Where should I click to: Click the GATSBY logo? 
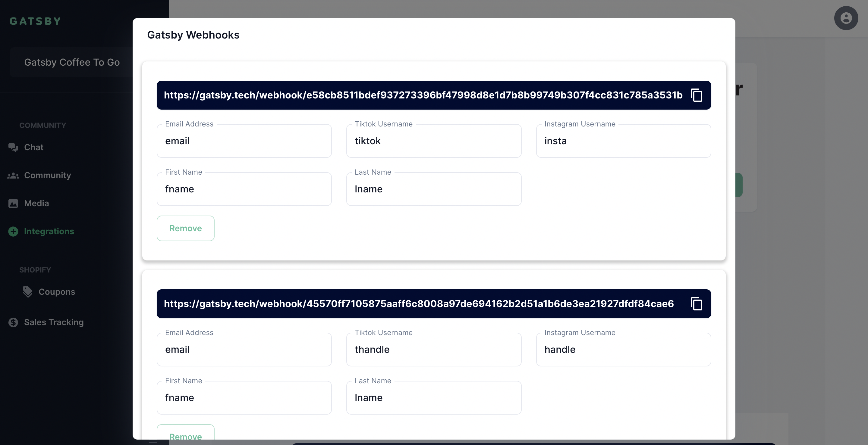(35, 21)
